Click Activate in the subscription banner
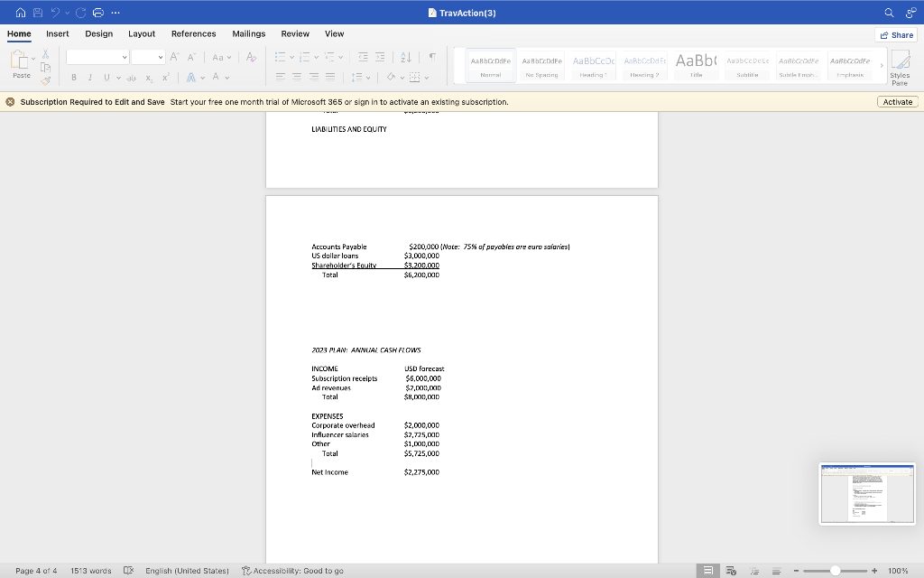The image size is (924, 578). pos(898,102)
